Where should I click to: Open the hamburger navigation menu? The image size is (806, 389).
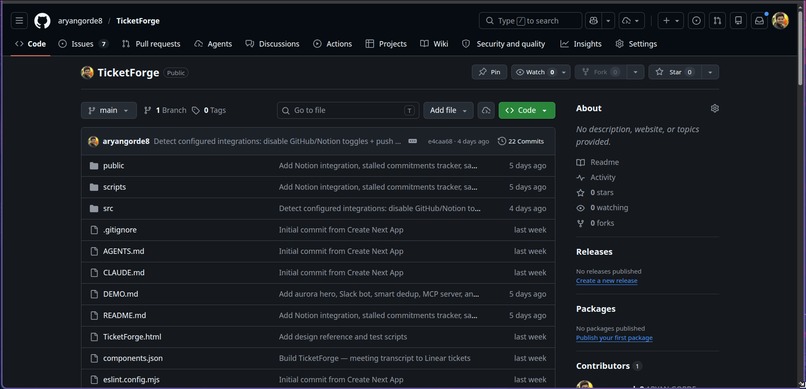pyautogui.click(x=19, y=21)
